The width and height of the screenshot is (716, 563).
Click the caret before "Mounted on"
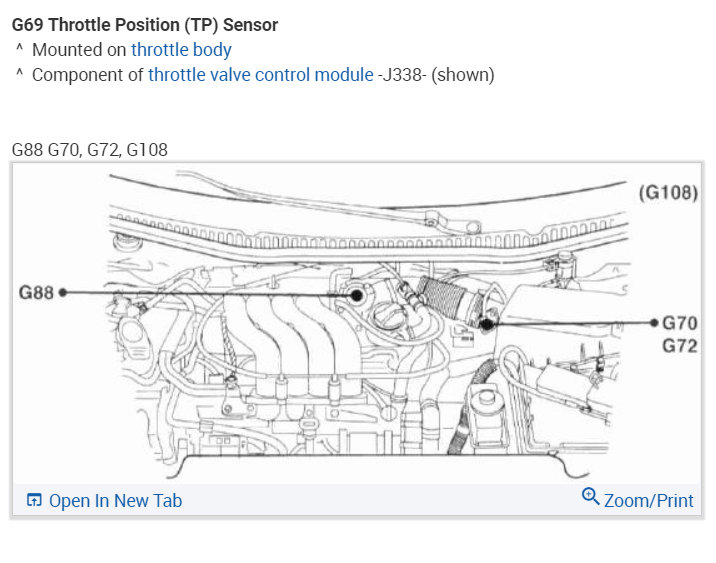(18, 49)
